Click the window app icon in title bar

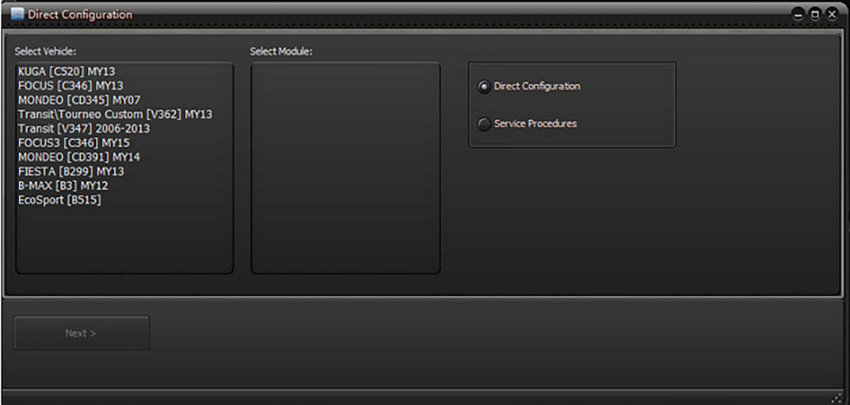pos(17,14)
